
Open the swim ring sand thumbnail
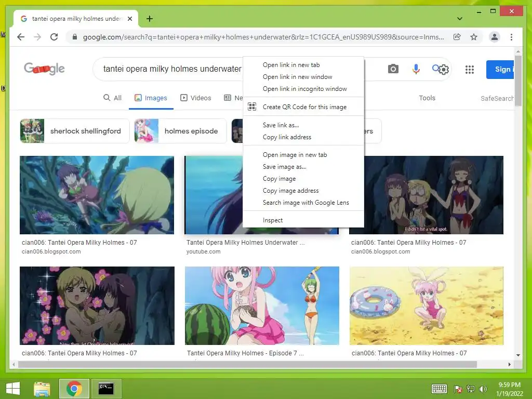pos(427,305)
